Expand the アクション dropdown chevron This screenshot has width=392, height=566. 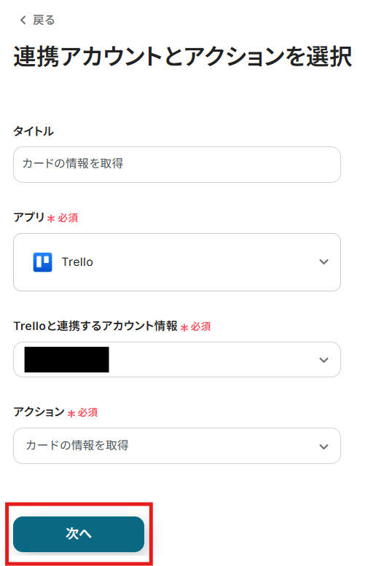[324, 447]
